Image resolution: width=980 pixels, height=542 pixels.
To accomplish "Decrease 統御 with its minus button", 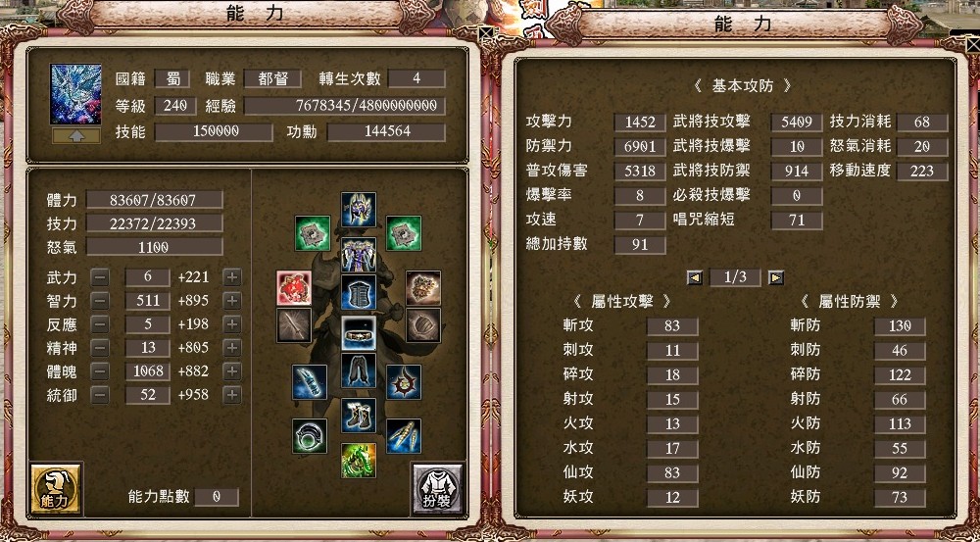I will 100,395.
